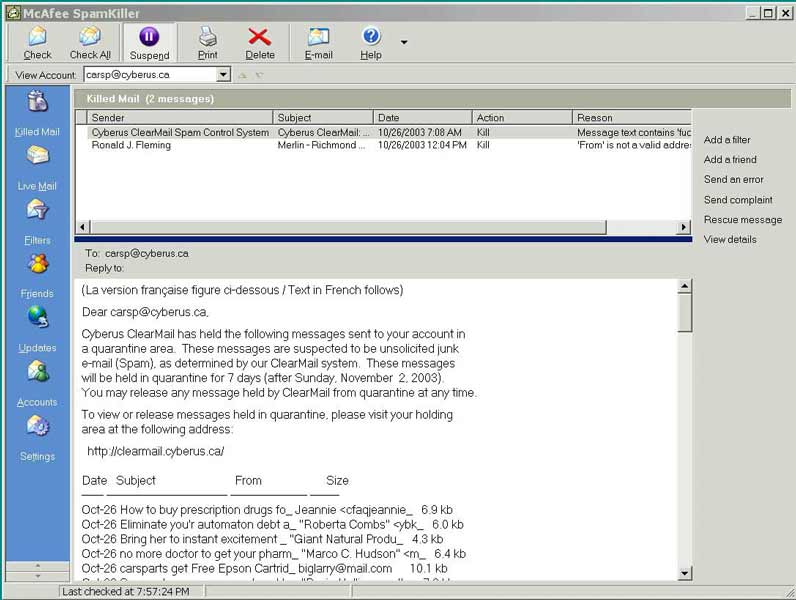Delete the selected killed message
Viewport: 796px width, 600px height.
tap(260, 42)
